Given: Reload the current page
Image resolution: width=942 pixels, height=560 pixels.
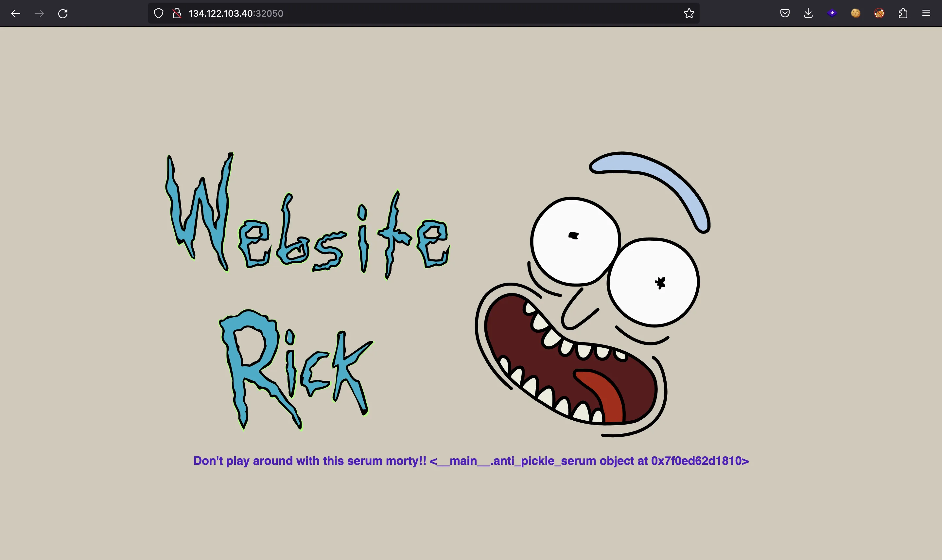Looking at the screenshot, I should [63, 14].
